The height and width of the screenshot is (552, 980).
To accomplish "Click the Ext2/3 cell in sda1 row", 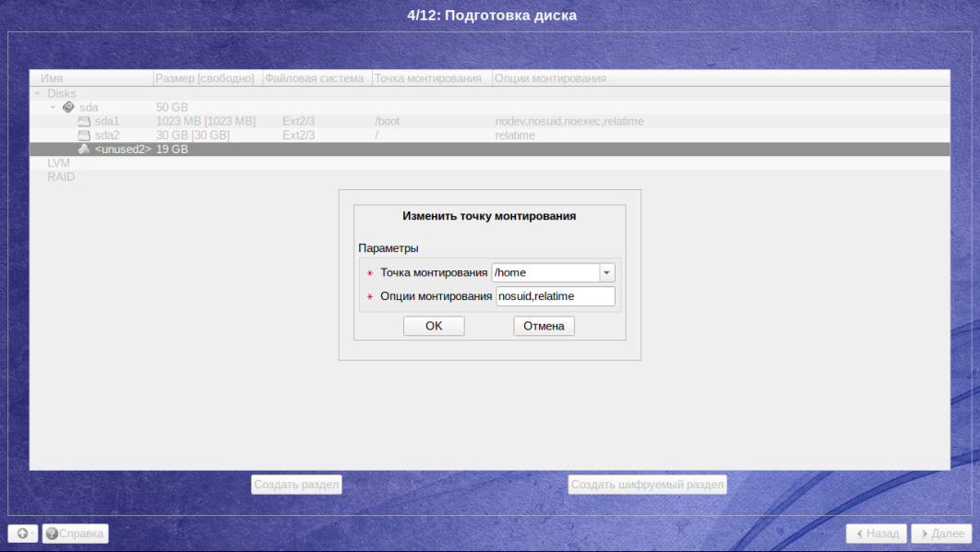I will 299,121.
